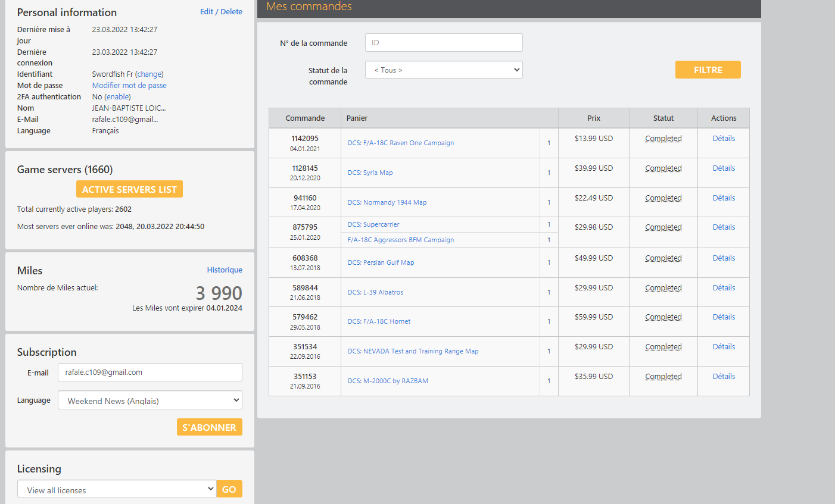Click the Commande column header
This screenshot has width=835, height=504.
pos(305,118)
